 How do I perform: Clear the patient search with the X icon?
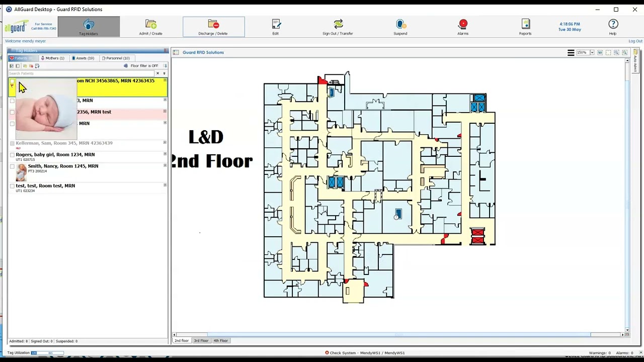coord(157,73)
